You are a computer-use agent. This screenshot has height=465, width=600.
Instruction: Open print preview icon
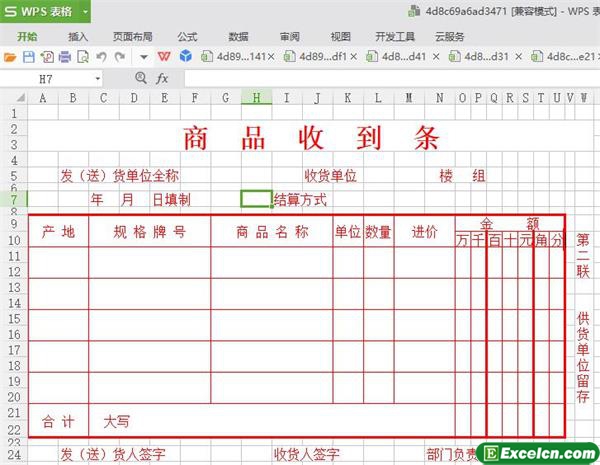[83, 57]
